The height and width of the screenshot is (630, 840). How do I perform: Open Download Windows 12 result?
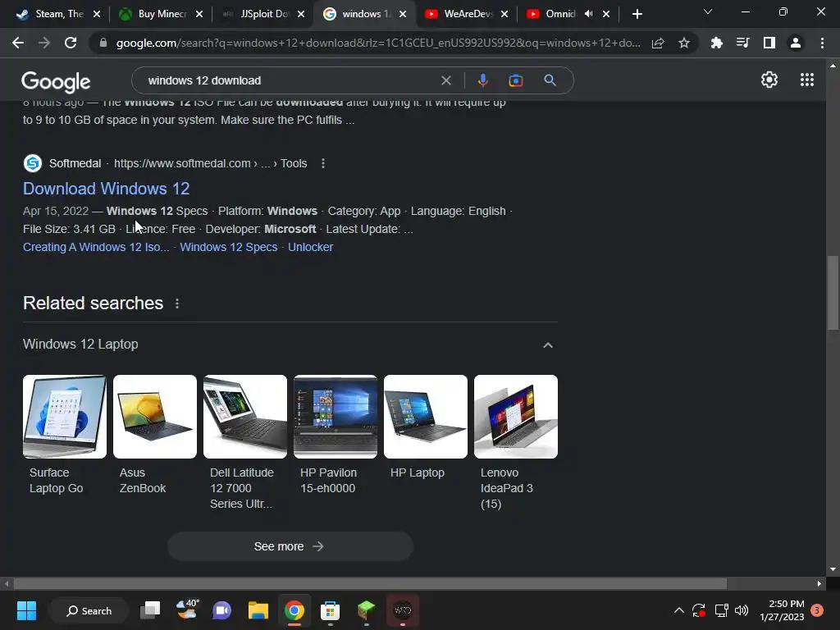pos(106,189)
